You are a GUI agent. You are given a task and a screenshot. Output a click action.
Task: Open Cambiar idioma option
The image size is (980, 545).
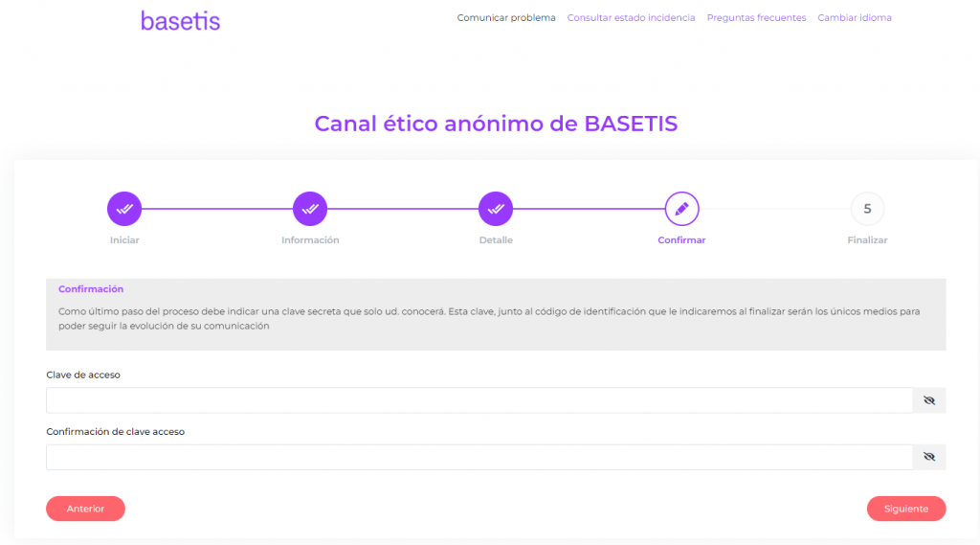pos(855,17)
